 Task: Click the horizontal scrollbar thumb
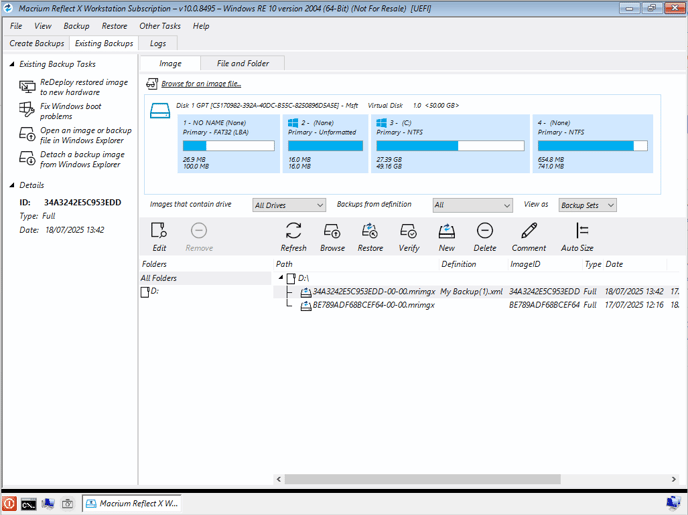tap(423, 479)
